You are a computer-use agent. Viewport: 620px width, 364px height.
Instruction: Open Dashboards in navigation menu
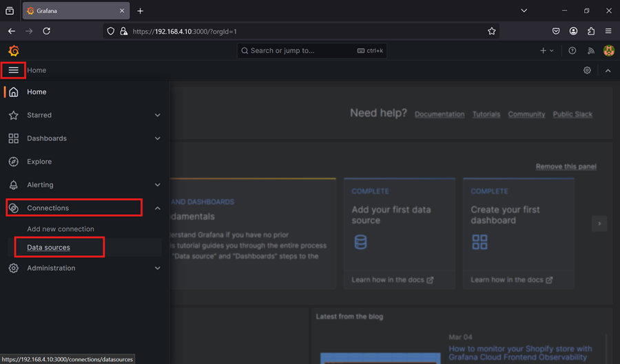tap(47, 138)
